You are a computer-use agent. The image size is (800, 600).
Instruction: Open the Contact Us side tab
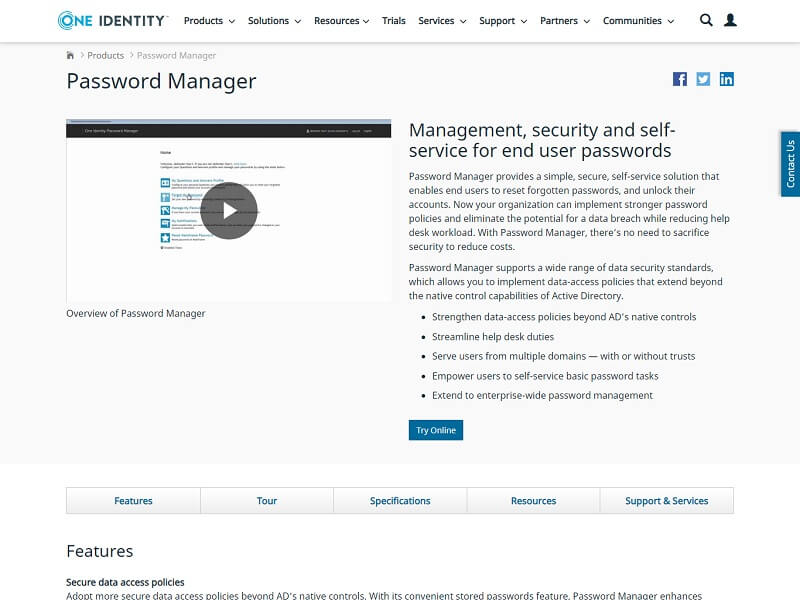pyautogui.click(x=790, y=164)
